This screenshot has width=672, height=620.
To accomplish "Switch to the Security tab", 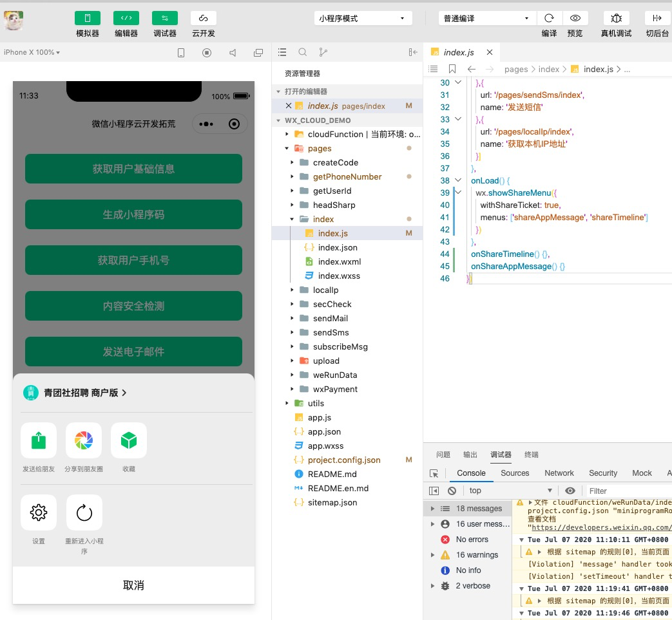I will (603, 473).
